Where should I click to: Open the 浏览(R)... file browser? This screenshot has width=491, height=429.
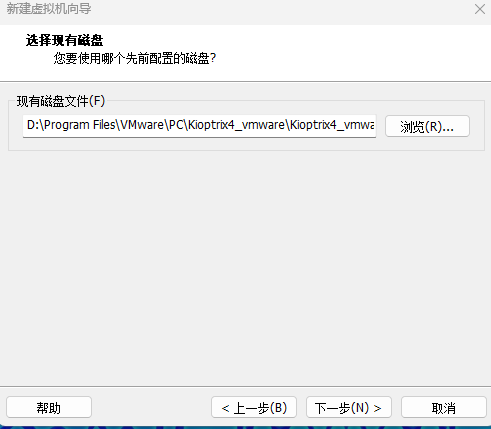click(x=427, y=126)
